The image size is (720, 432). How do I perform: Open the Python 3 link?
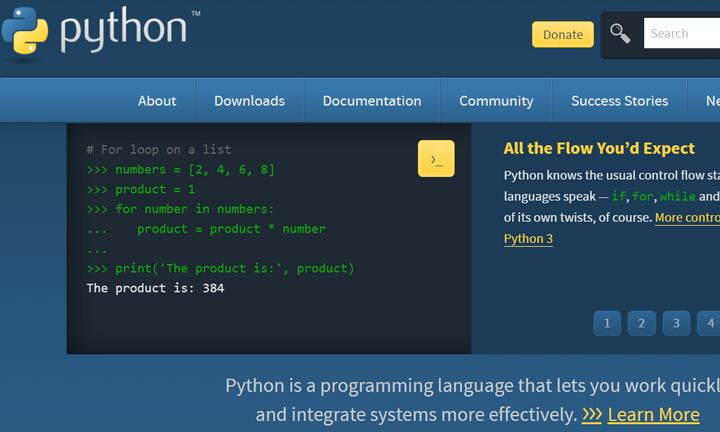(528, 239)
